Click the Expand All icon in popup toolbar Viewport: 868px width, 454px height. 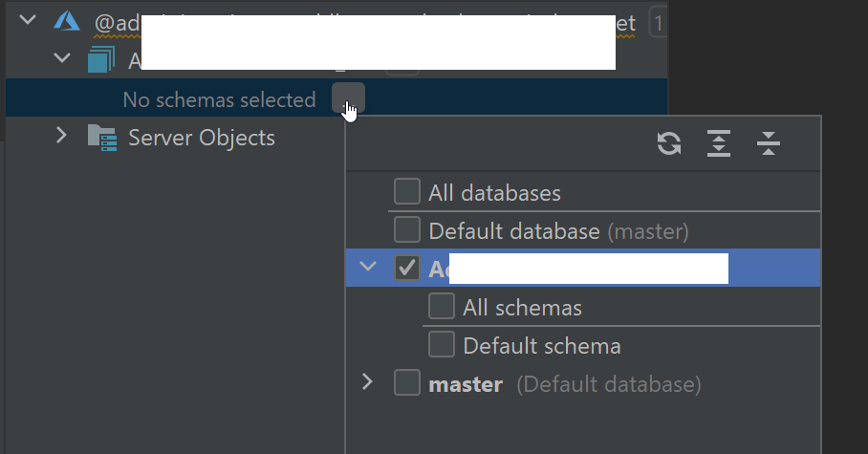[x=719, y=144]
